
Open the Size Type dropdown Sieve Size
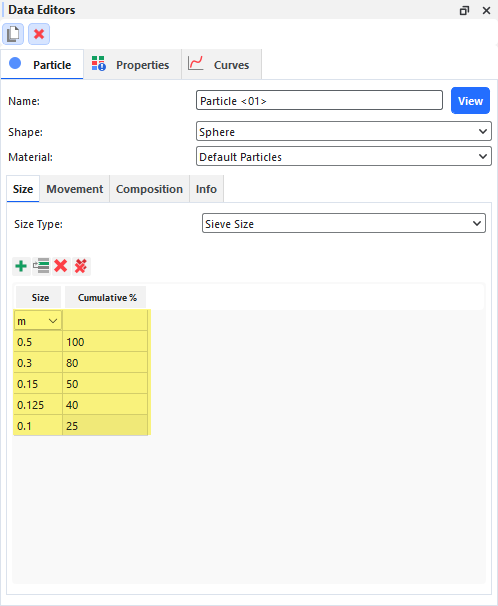pos(344,223)
